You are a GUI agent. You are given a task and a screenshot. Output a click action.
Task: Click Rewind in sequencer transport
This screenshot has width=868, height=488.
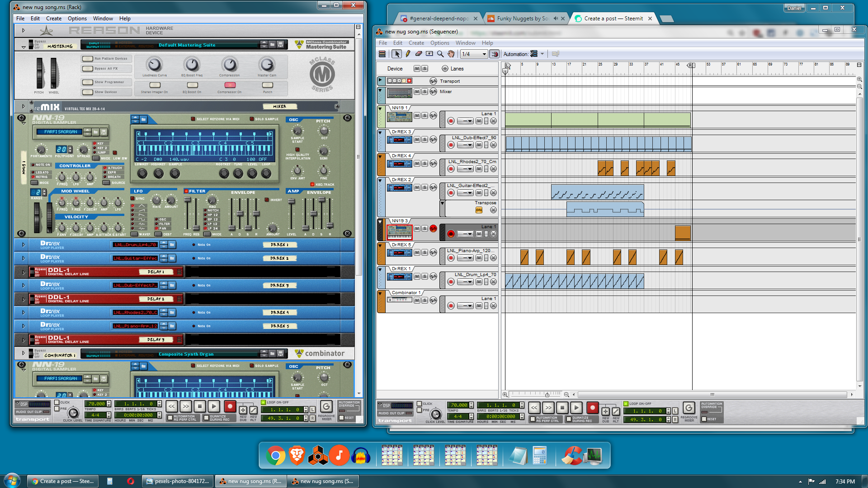[x=534, y=408]
